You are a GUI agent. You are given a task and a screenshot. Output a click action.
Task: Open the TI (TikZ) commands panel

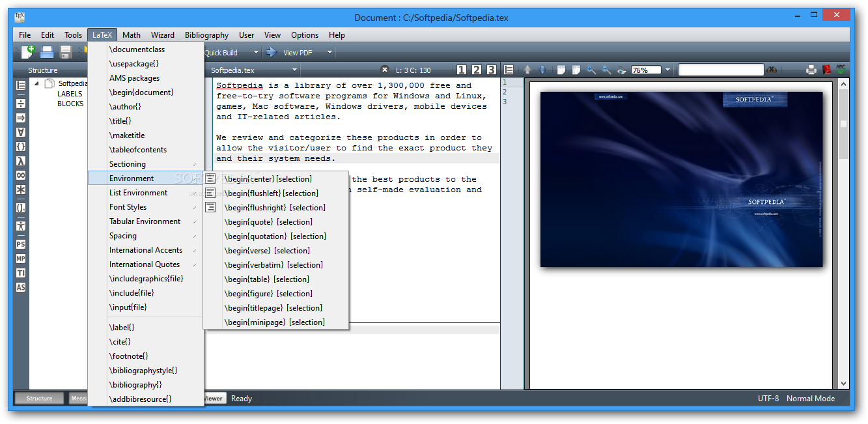click(21, 273)
